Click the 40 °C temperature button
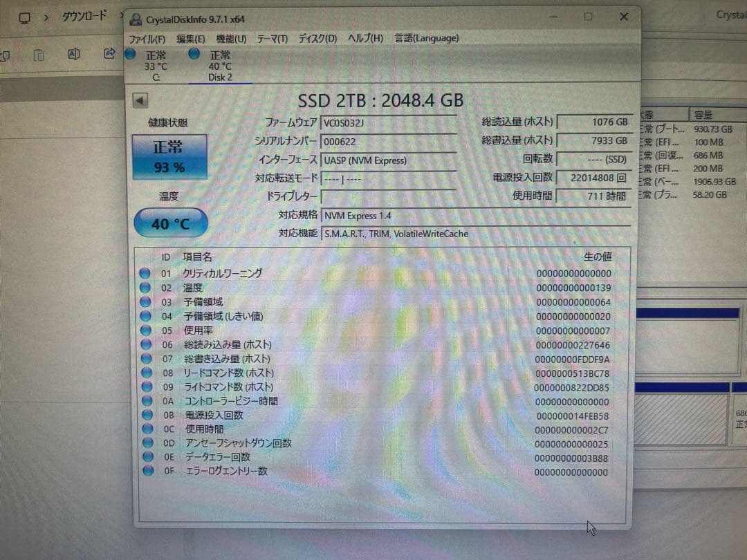The image size is (747, 560). 171,223
